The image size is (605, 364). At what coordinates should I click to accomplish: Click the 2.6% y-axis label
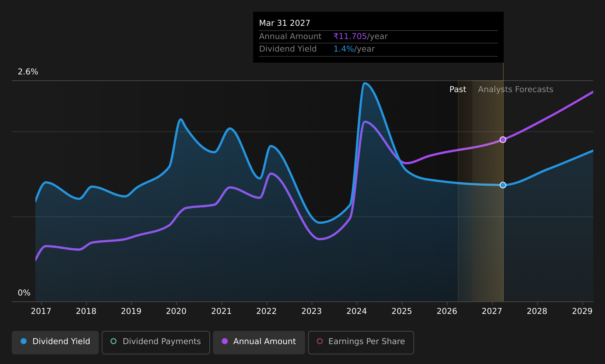coord(28,72)
